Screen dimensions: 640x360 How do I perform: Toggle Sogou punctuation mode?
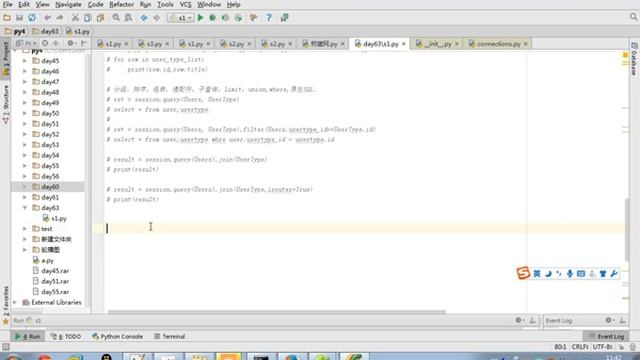(x=559, y=274)
